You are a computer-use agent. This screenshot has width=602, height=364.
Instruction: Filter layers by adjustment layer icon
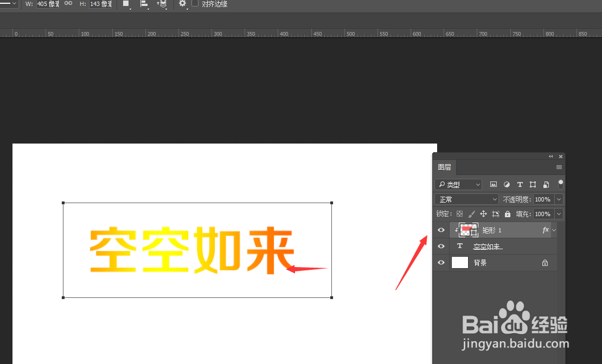click(x=507, y=185)
